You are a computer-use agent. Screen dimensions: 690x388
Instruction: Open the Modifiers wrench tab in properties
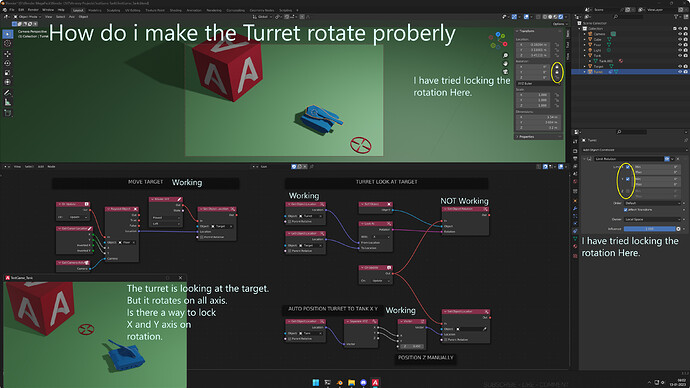pyautogui.click(x=575, y=208)
